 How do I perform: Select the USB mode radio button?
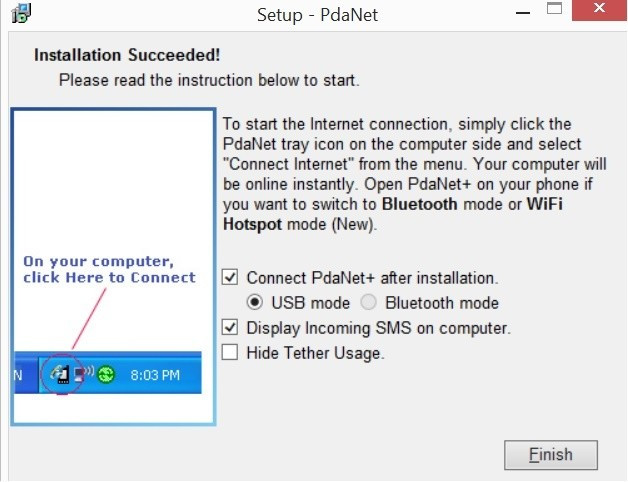[x=255, y=302]
